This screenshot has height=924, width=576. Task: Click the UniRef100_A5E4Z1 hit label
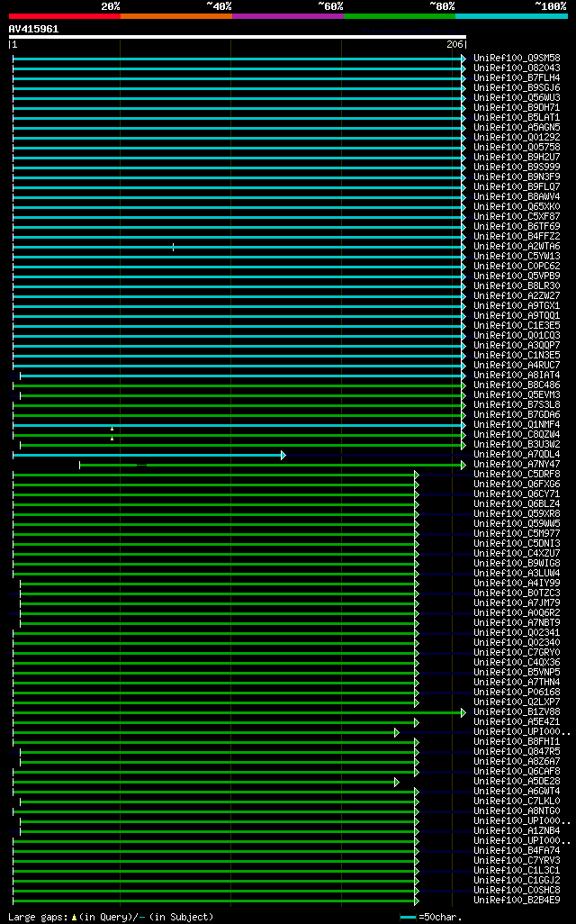click(x=517, y=722)
